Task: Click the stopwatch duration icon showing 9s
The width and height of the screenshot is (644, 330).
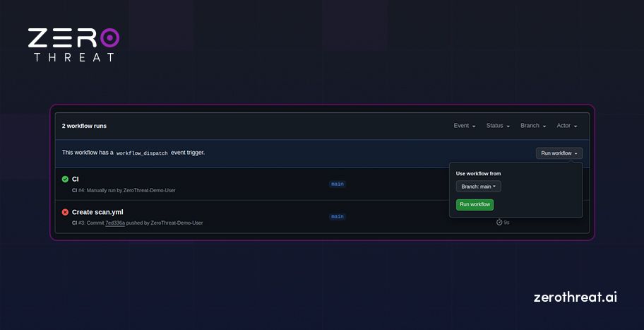Action: click(x=499, y=223)
